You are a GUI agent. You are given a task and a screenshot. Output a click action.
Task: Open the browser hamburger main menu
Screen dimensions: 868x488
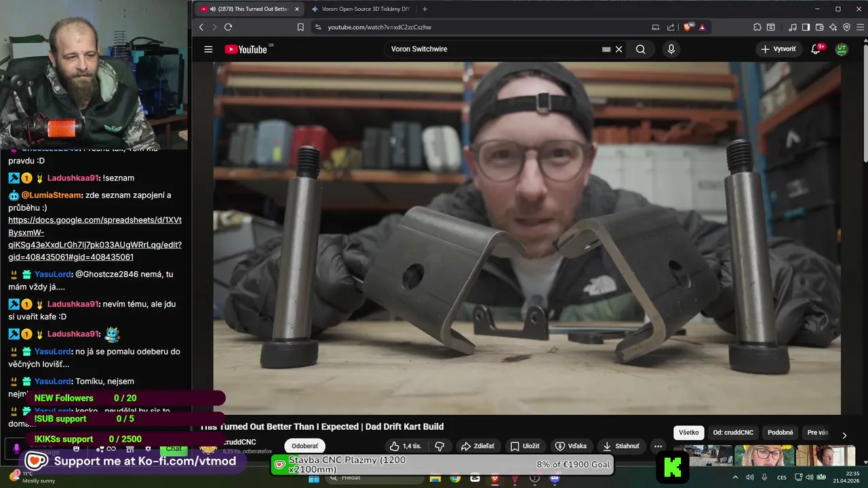(x=859, y=27)
